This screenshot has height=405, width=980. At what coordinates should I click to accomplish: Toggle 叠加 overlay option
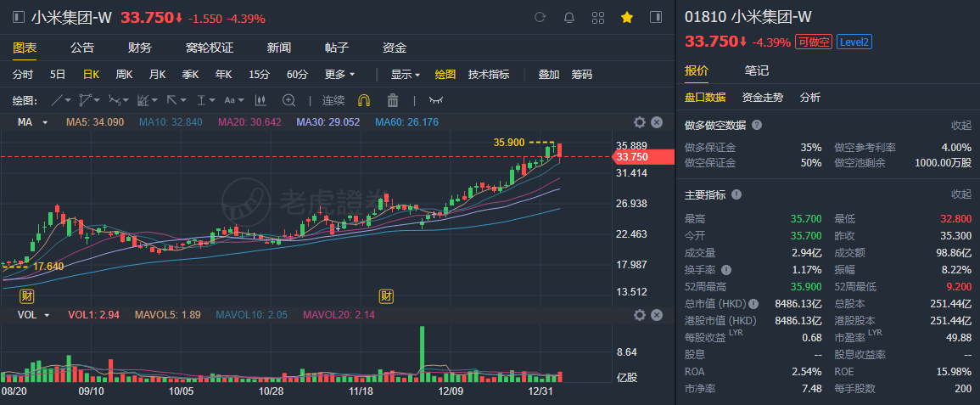549,75
